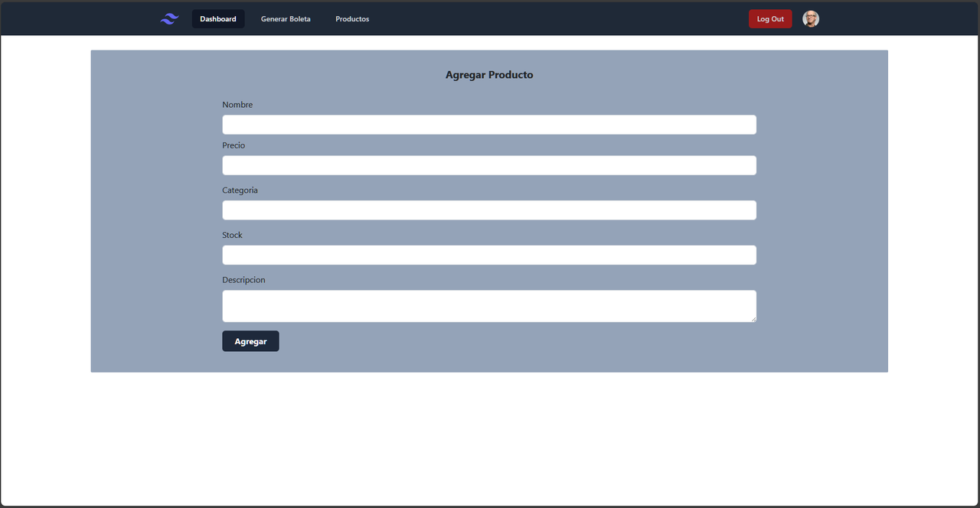Click the Precio field label
This screenshot has width=980, height=508.
coord(234,145)
